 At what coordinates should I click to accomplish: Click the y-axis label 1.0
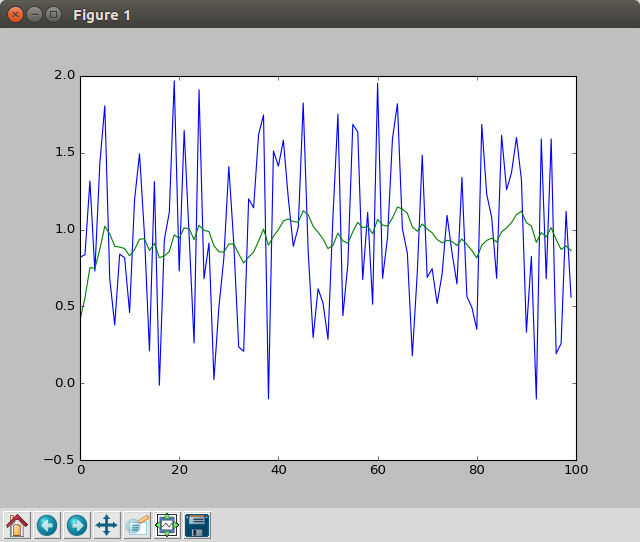tap(65, 229)
